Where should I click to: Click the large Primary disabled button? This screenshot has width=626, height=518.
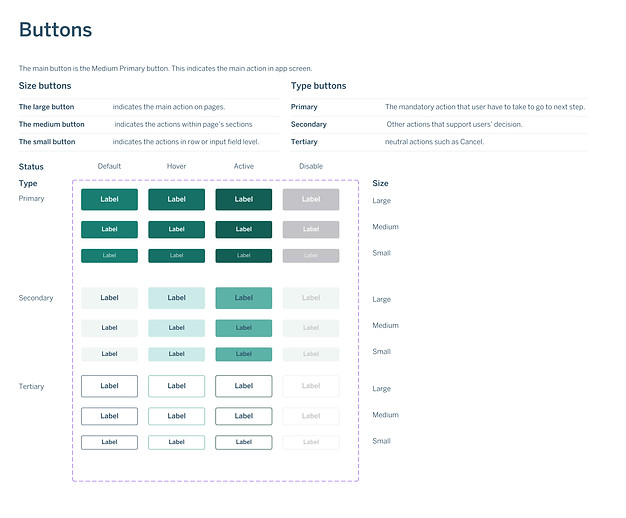[311, 199]
